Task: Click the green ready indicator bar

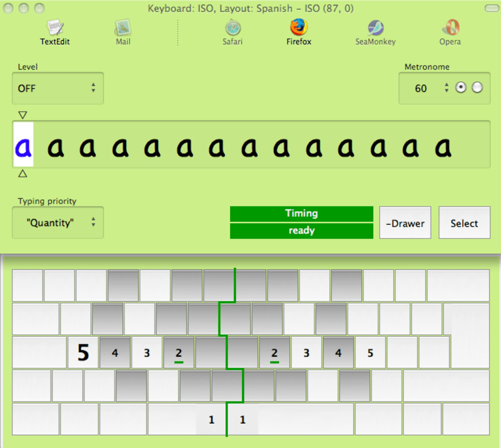Action: point(301,231)
